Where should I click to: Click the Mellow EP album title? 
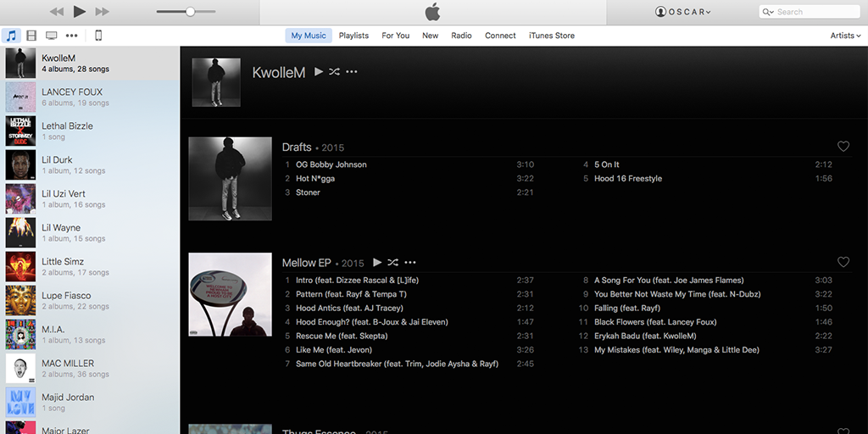[x=307, y=263]
